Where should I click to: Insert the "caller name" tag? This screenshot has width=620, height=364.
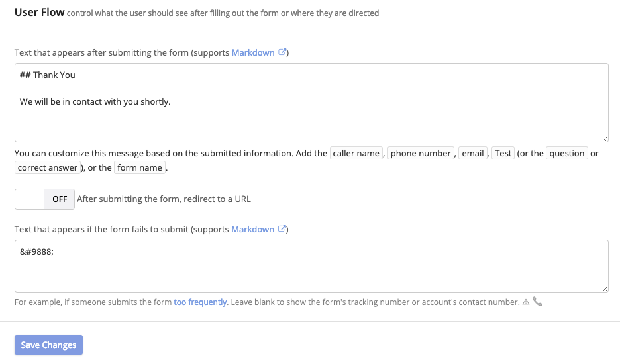click(x=356, y=153)
